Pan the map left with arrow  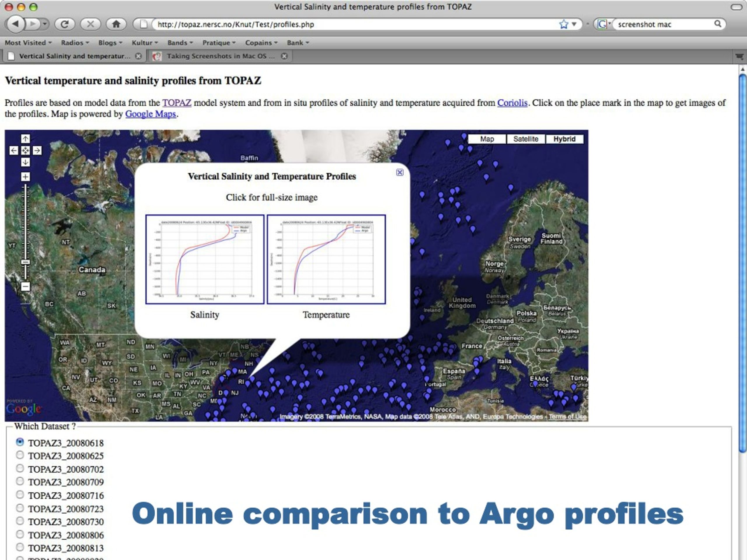13,150
